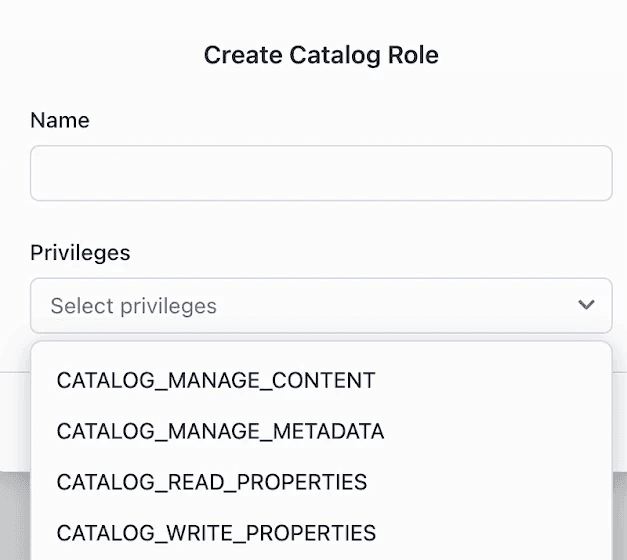Add the manage metadata catalog privilege
Viewport: 627px width, 560px height.
pyautogui.click(x=220, y=432)
